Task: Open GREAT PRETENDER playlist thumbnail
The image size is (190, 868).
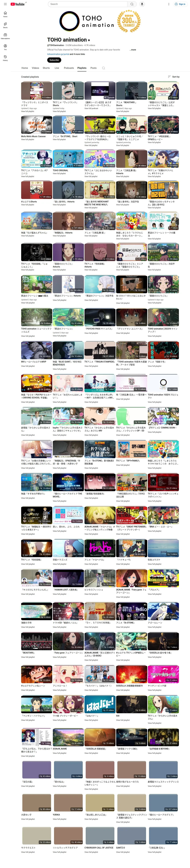Action: [x=131, y=515]
